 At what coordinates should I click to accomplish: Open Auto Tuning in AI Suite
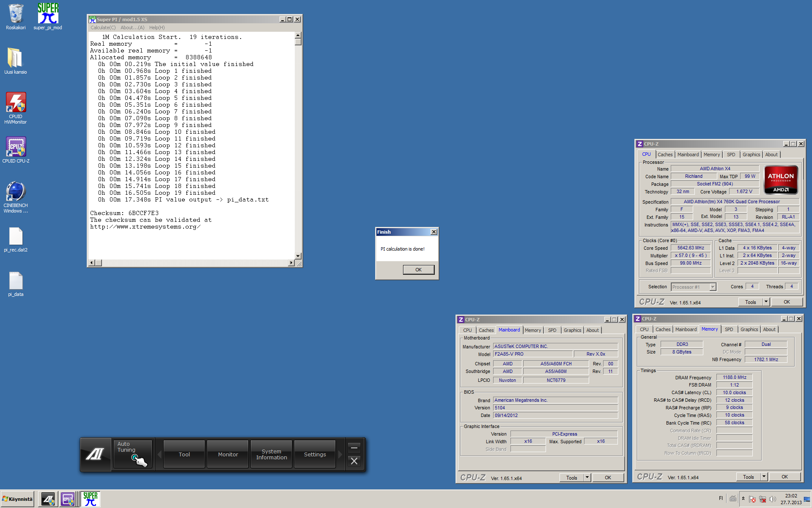132,454
